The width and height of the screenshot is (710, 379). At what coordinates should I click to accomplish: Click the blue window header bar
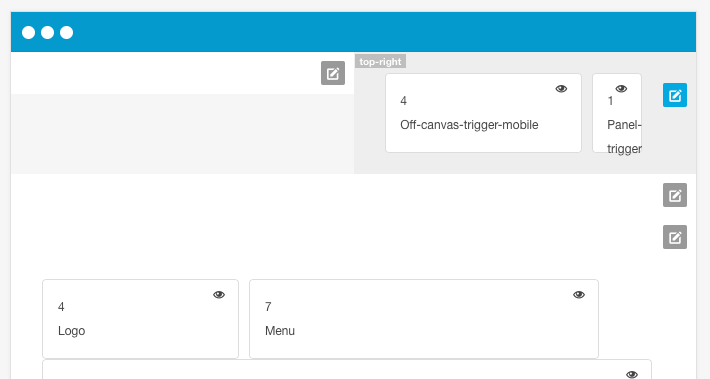coord(353,32)
